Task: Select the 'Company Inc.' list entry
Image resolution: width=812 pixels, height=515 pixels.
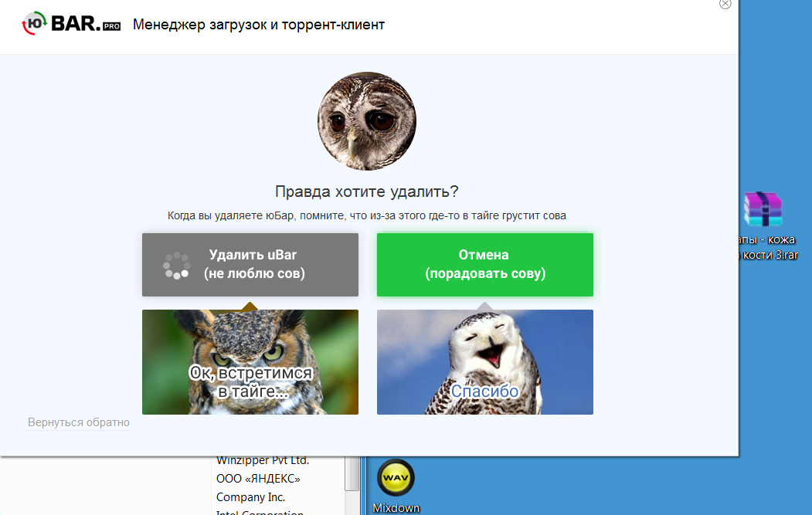Action: click(x=250, y=497)
